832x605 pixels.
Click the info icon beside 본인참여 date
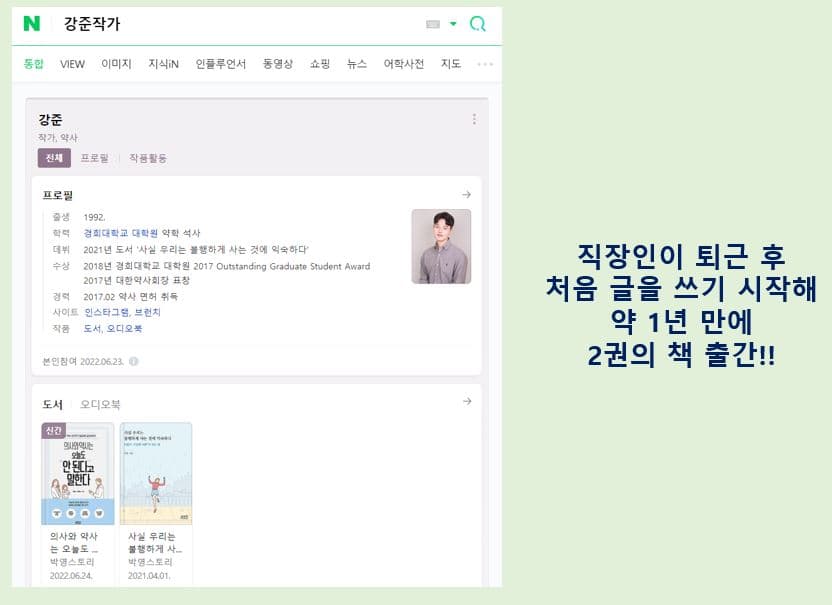tap(134, 361)
